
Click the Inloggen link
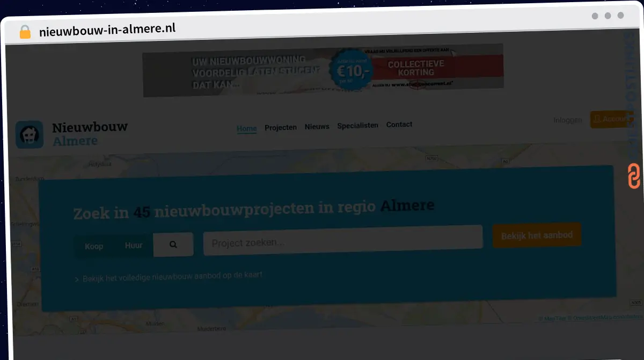point(568,120)
